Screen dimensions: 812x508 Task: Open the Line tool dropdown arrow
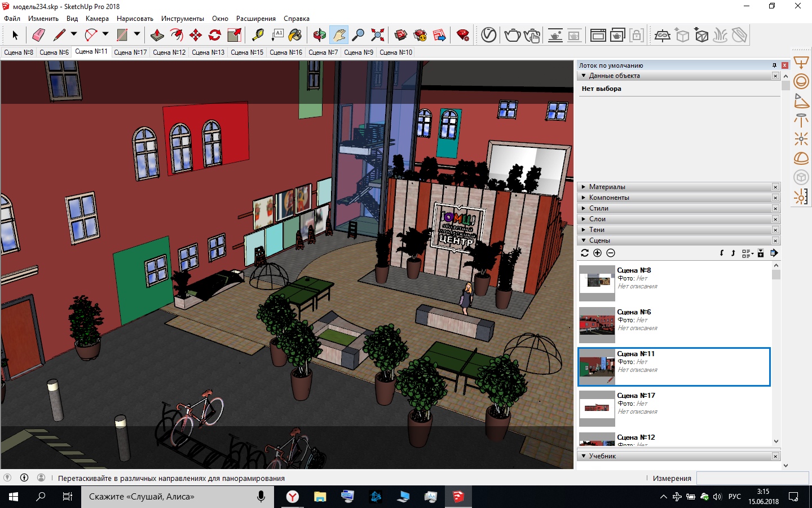[73, 34]
